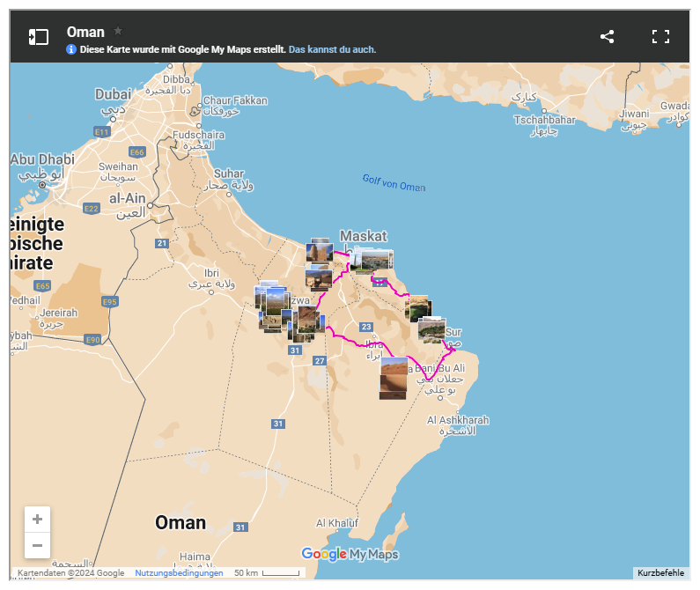The image size is (700, 590).
Task: Open the 'Das kannst du auch.' link
Action: 332,49
